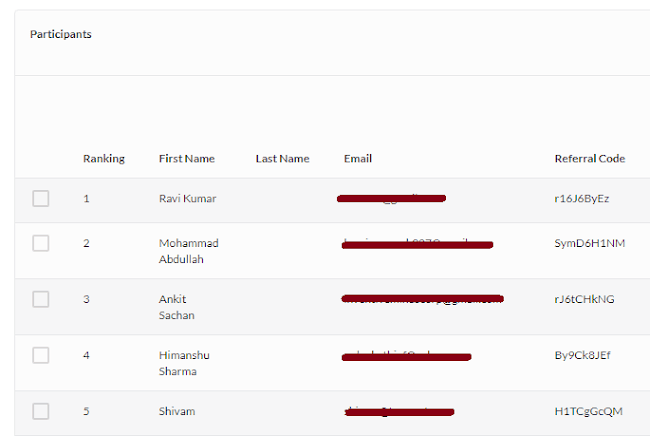Click referral code SymD6H1NM
650x436 pixels.
coord(589,243)
